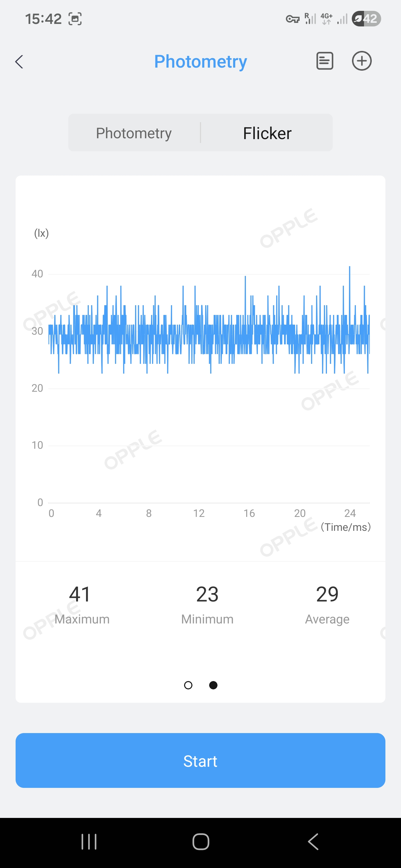This screenshot has height=868, width=401.
Task: Switch to the Photometry tab
Action: point(134,133)
